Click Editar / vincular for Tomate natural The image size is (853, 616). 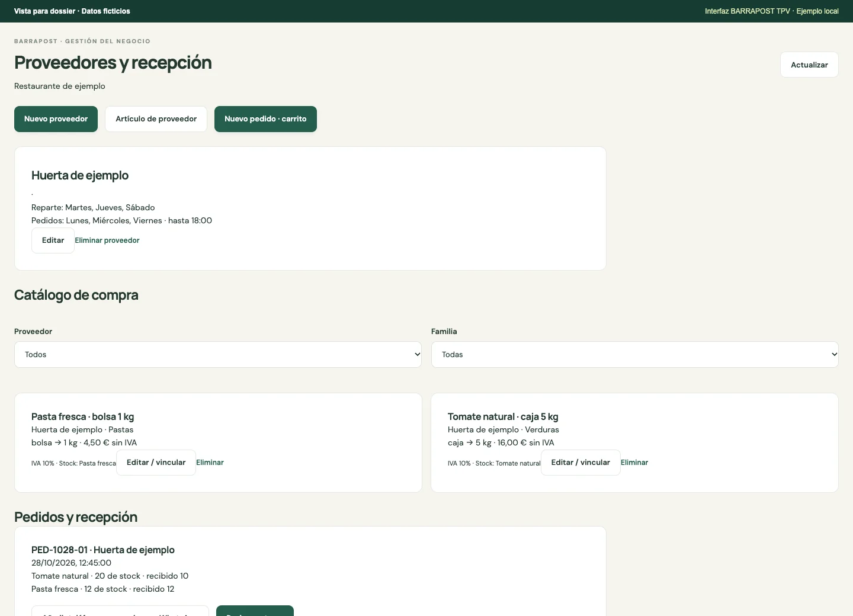pos(581,463)
